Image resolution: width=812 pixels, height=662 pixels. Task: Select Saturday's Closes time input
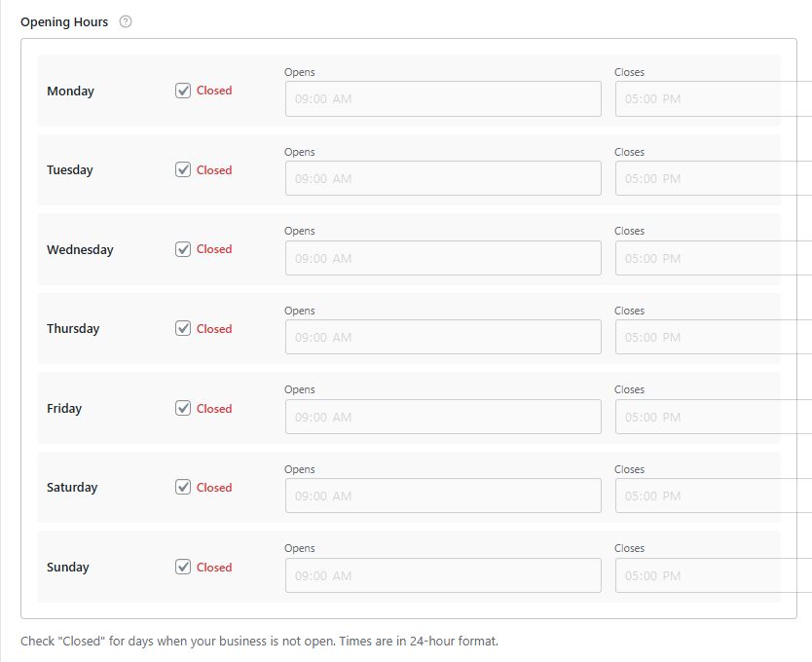[713, 496]
